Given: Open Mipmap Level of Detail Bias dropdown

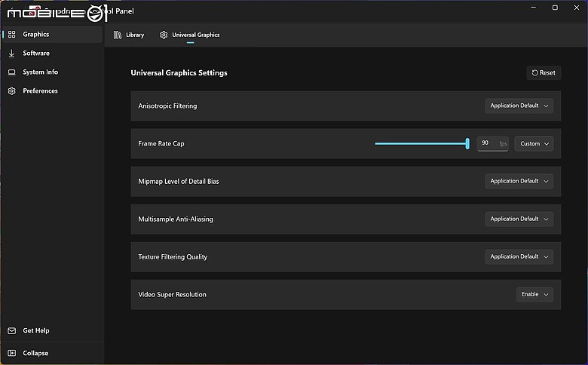Looking at the screenshot, I should (519, 181).
